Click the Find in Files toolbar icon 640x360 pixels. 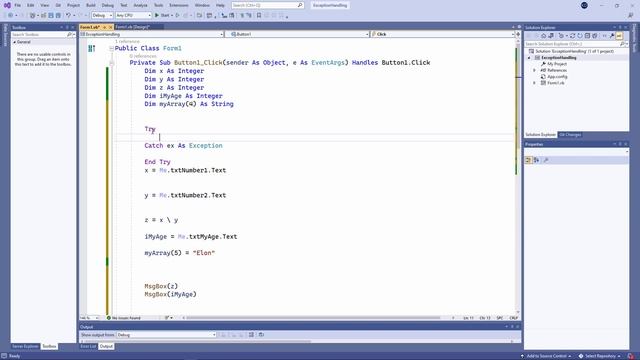point(200,15)
